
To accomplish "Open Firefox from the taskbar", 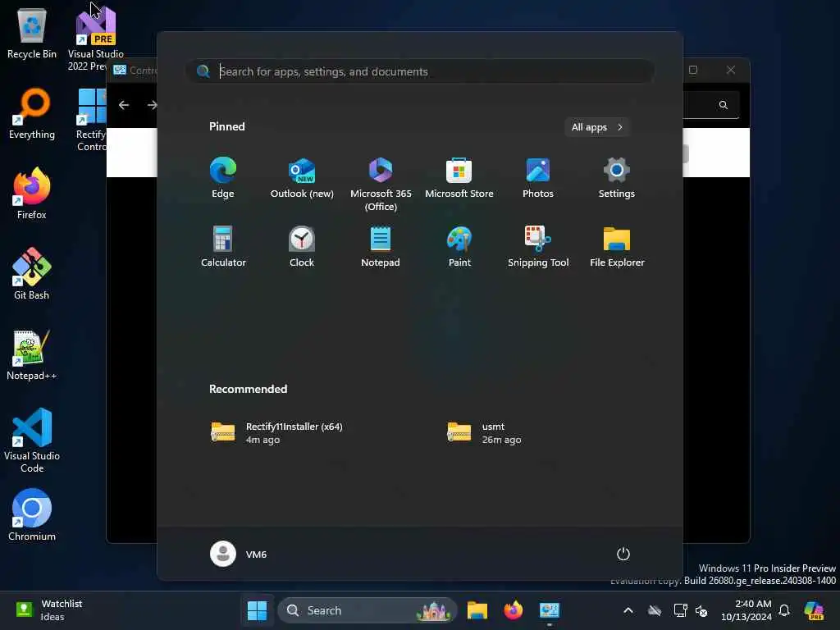I will point(514,610).
